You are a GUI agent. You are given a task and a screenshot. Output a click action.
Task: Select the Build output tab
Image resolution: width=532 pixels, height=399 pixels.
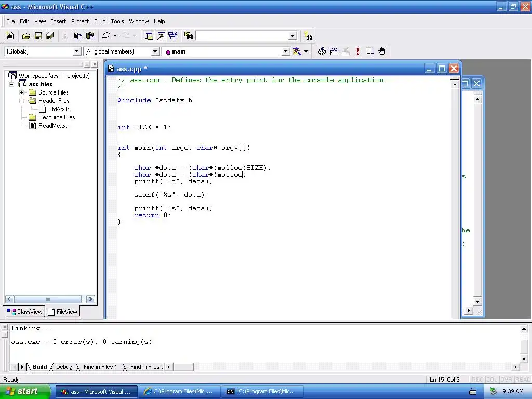pyautogui.click(x=39, y=367)
